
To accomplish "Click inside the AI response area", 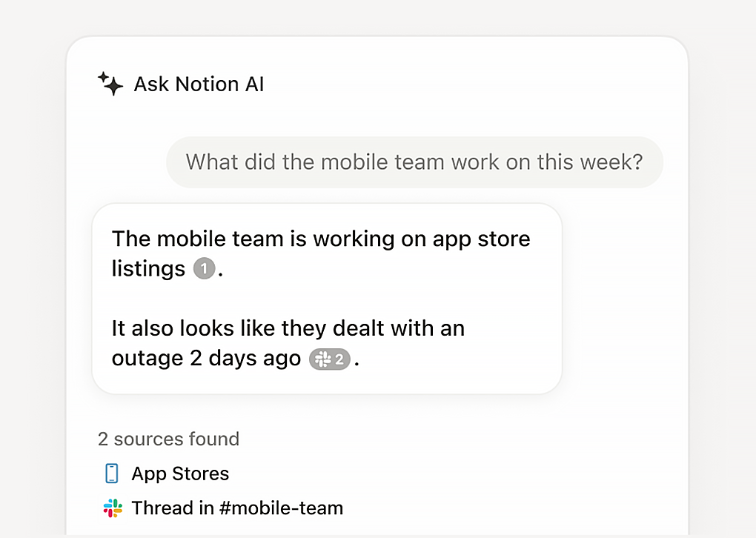I will (327, 298).
